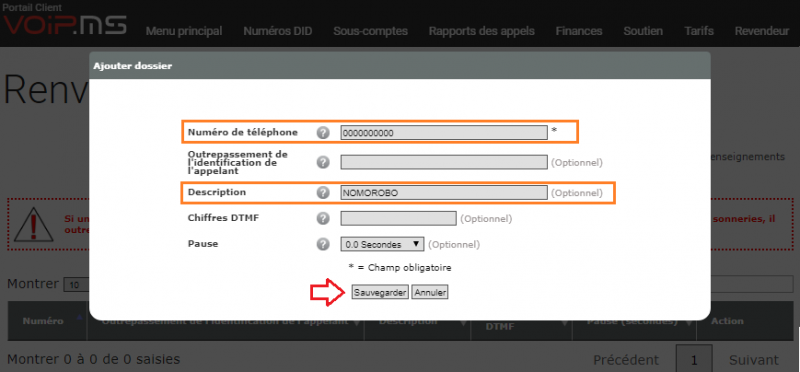Click the Annuler button
The width and height of the screenshot is (800, 372).
click(x=430, y=292)
